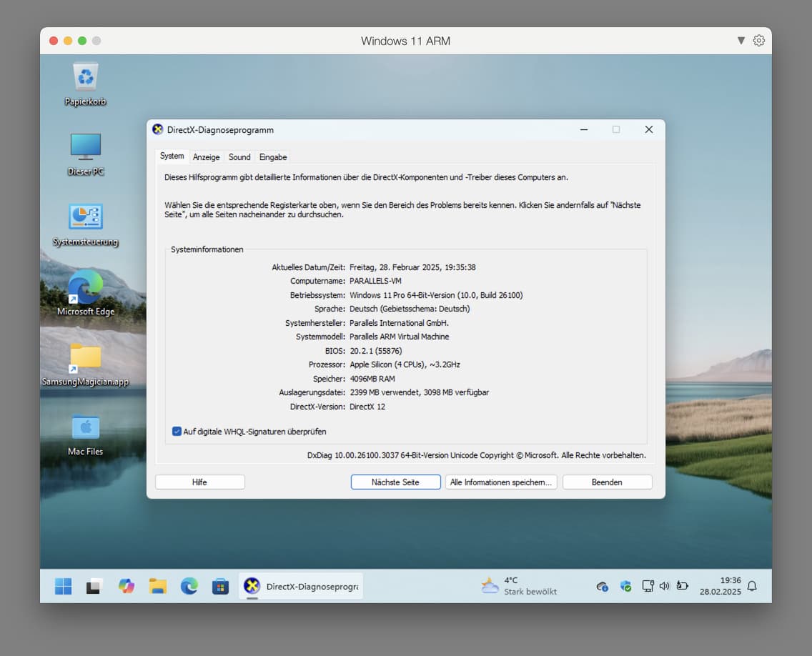The height and width of the screenshot is (656, 812).
Task: Select the Microsoft Edge desktop shortcut
Action: (86, 293)
